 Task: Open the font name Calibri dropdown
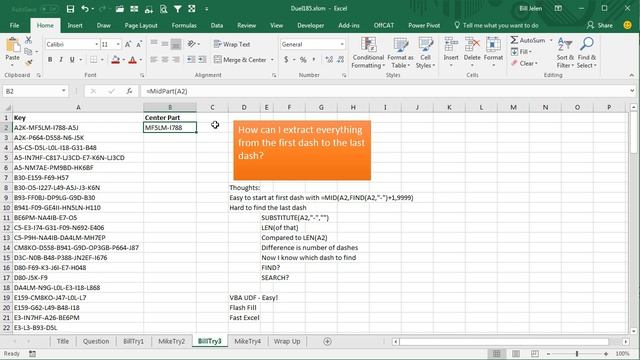[x=97, y=44]
